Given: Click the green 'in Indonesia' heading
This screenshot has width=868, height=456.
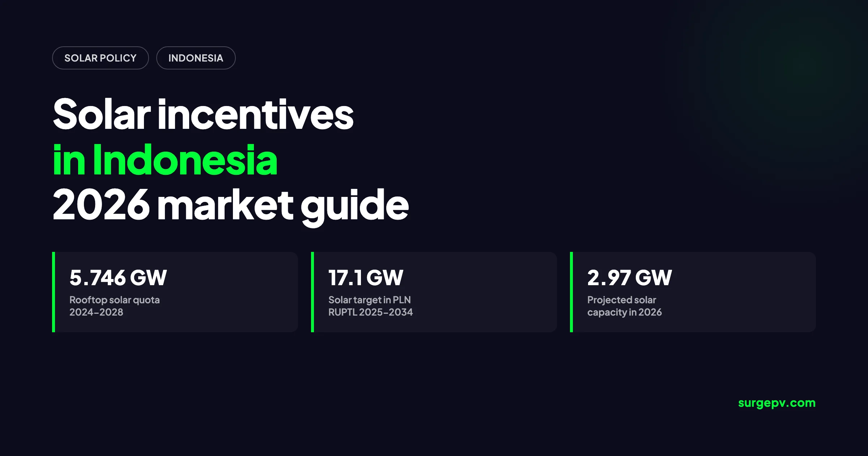Looking at the screenshot, I should click(165, 160).
